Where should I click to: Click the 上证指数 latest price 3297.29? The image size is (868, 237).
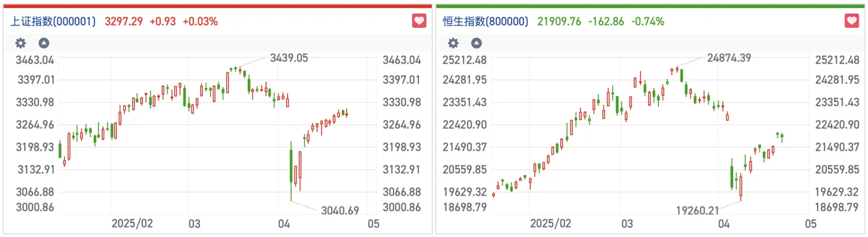(x=124, y=21)
